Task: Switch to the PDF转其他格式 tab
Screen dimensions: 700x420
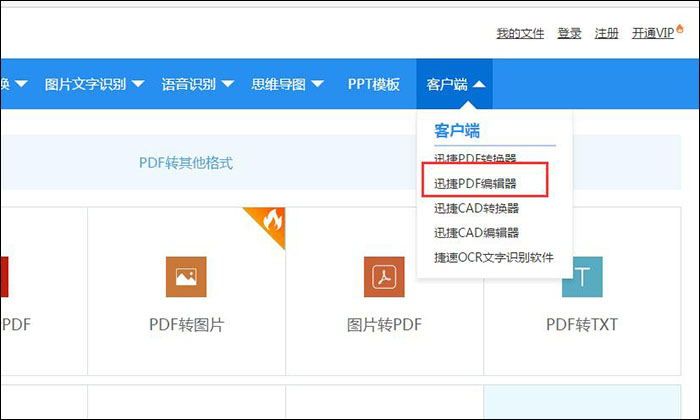Action: click(x=186, y=162)
